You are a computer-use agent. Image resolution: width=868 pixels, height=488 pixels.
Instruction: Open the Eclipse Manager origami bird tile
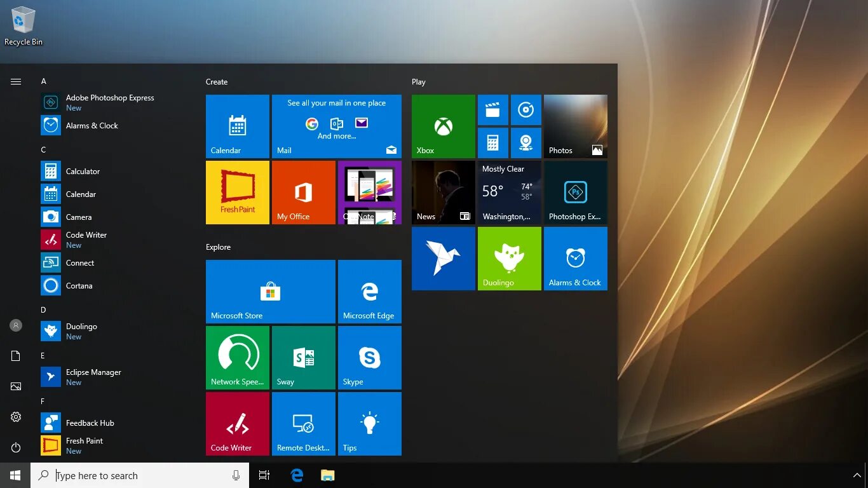(x=444, y=259)
